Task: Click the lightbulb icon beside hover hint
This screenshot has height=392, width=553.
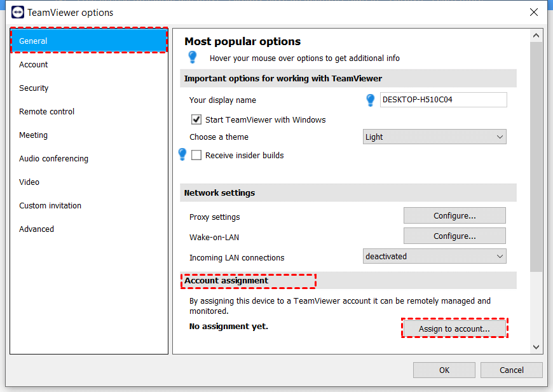Action: click(x=193, y=58)
